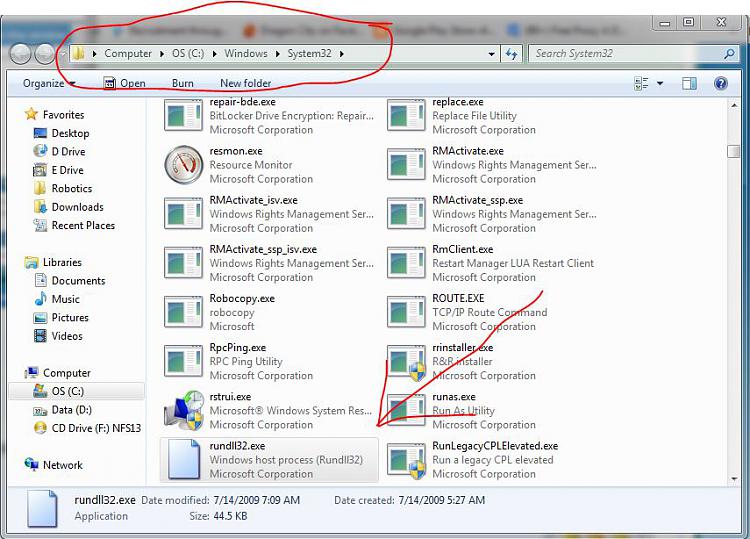Select the RMActivate_ssp.exe icon

406,214
